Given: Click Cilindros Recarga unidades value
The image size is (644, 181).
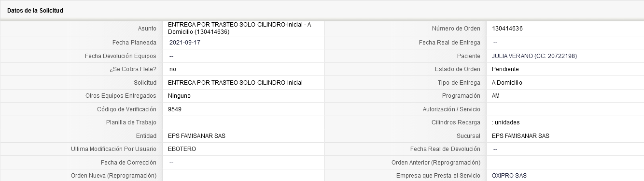Looking at the screenshot, I should tap(505, 122).
